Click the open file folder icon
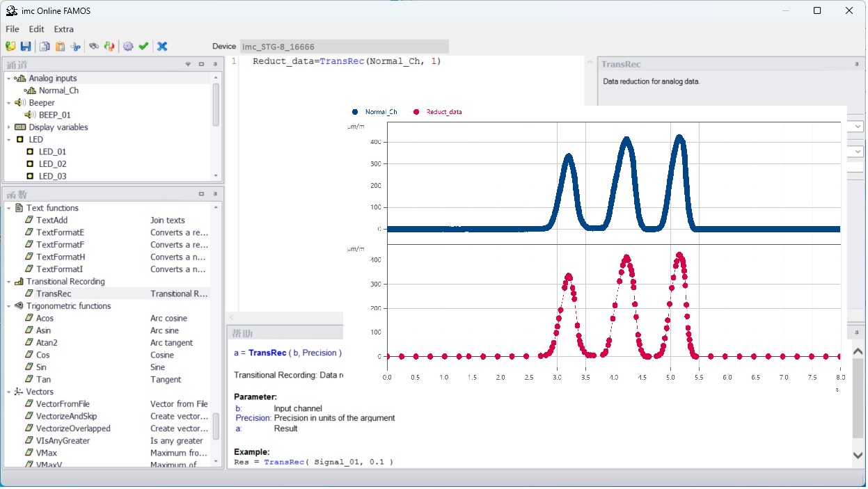 (x=10, y=47)
